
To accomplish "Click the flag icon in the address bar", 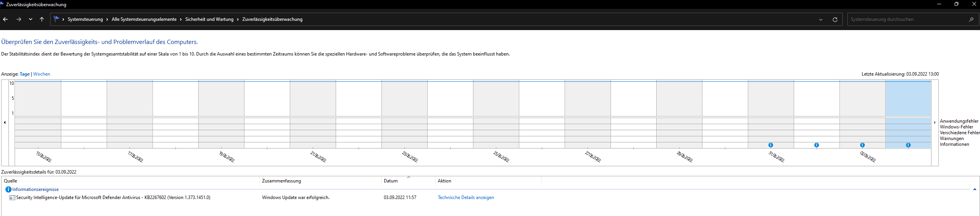I will 56,19.
